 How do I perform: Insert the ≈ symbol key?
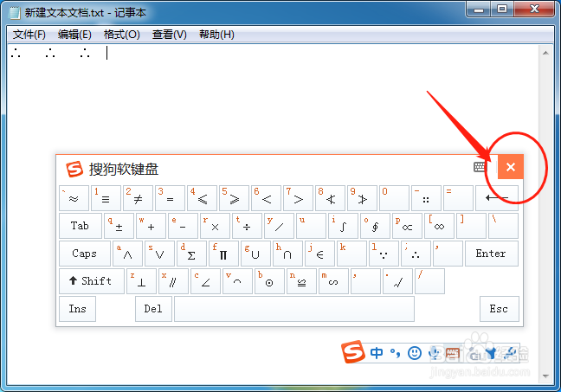click(x=74, y=198)
